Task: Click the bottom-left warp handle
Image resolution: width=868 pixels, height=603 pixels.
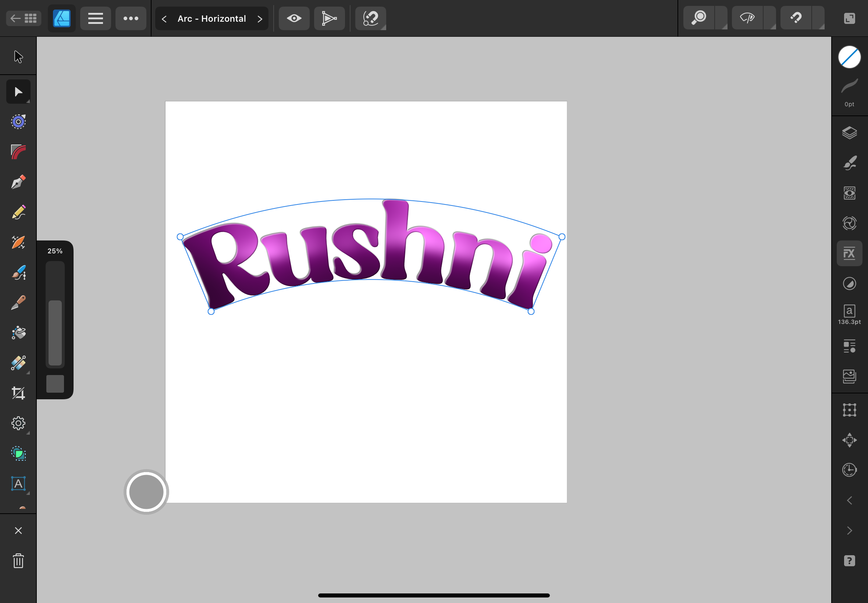Action: (211, 311)
